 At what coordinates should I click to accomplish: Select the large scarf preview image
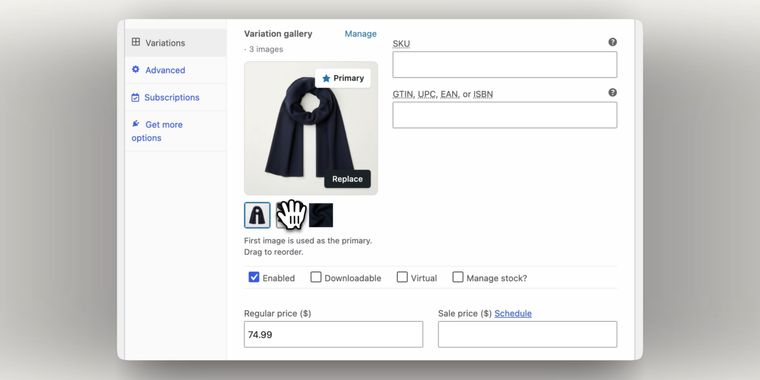point(311,128)
